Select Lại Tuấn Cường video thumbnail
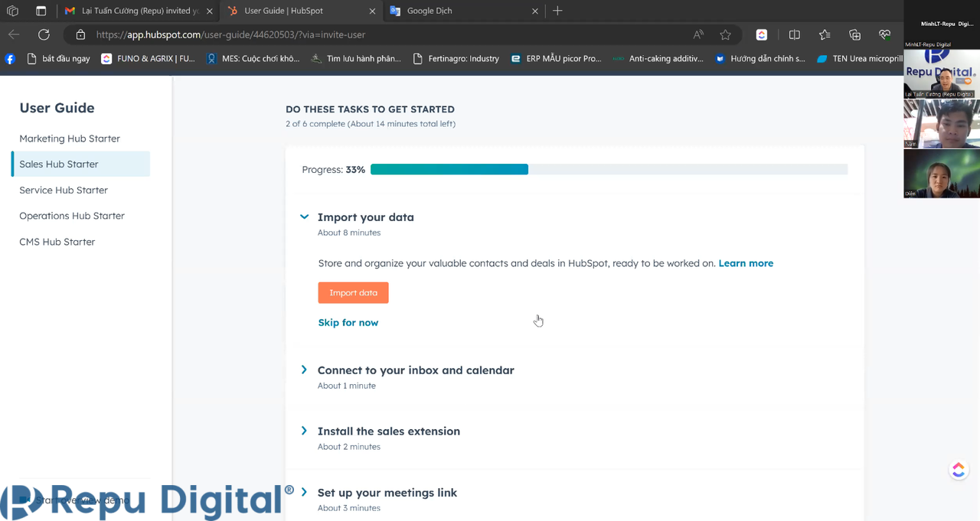Image resolution: width=980 pixels, height=521 pixels. (x=942, y=73)
